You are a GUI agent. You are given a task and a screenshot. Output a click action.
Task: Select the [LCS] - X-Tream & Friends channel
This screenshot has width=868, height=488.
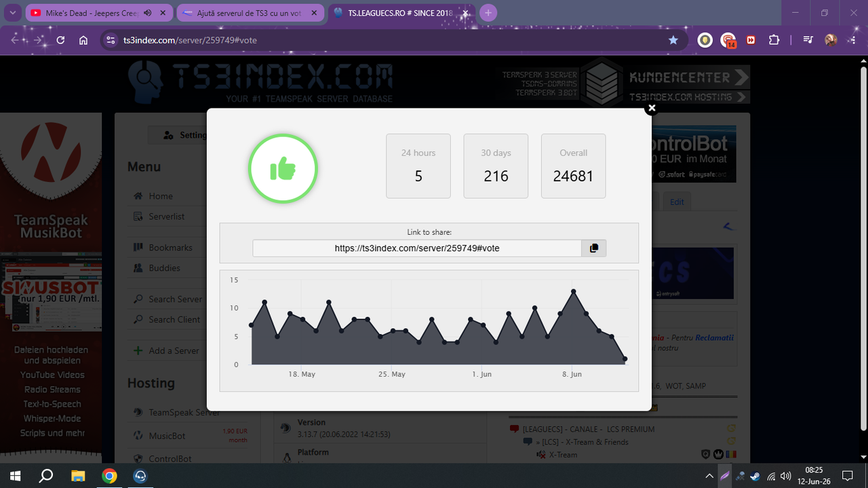pyautogui.click(x=581, y=442)
